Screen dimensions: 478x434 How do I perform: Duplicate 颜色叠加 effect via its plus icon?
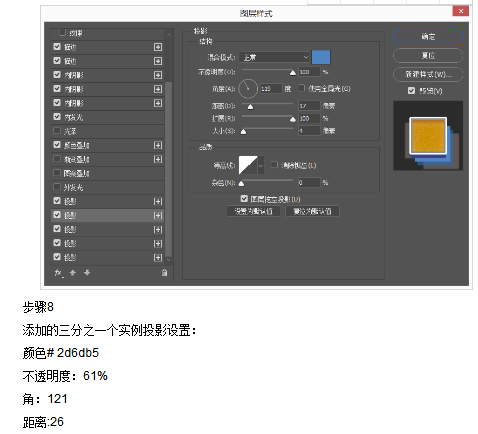click(x=158, y=145)
